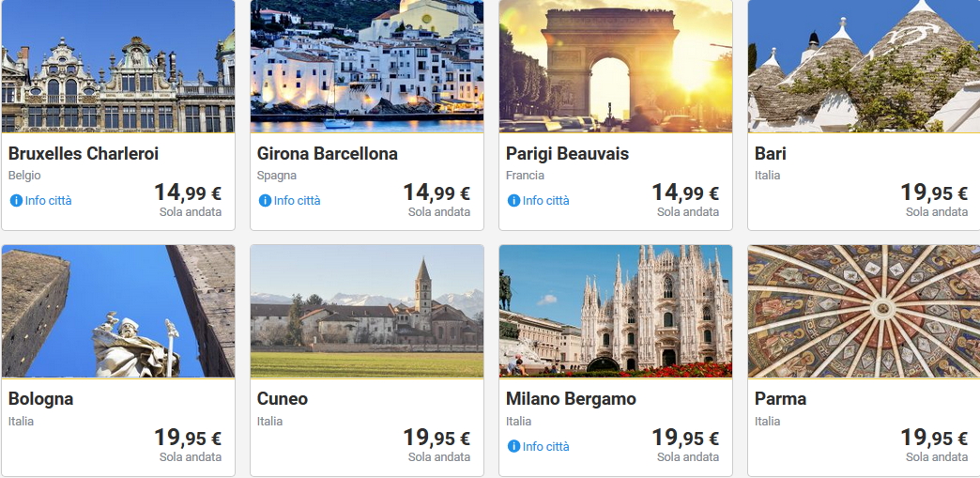Click the Bologna statue and tower photo
This screenshot has width=980, height=478.
118,311
